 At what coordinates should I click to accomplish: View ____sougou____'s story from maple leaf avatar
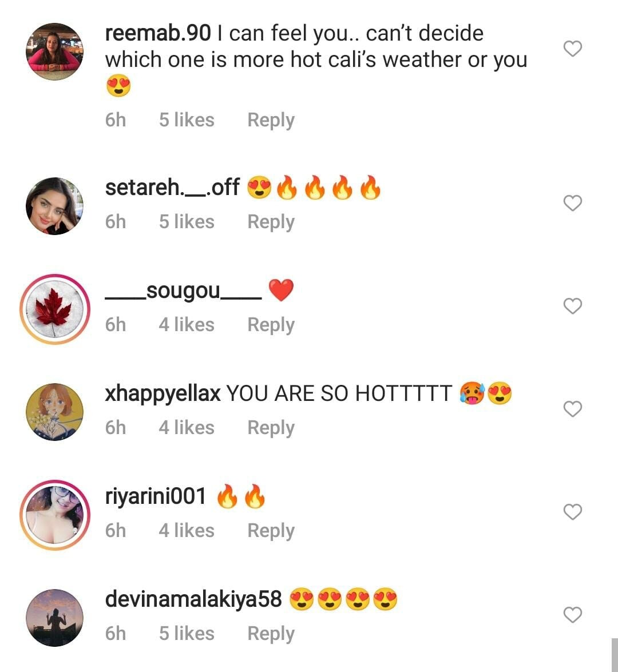click(x=54, y=309)
